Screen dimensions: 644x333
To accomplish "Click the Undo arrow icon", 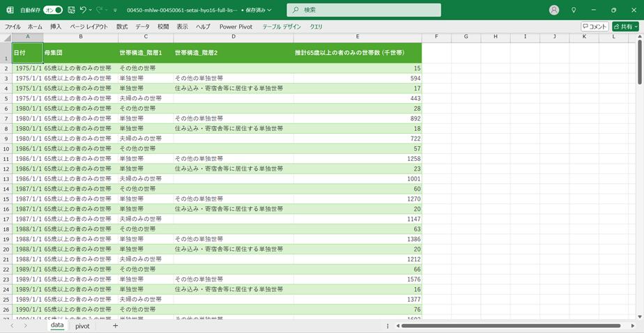I will [83, 10].
